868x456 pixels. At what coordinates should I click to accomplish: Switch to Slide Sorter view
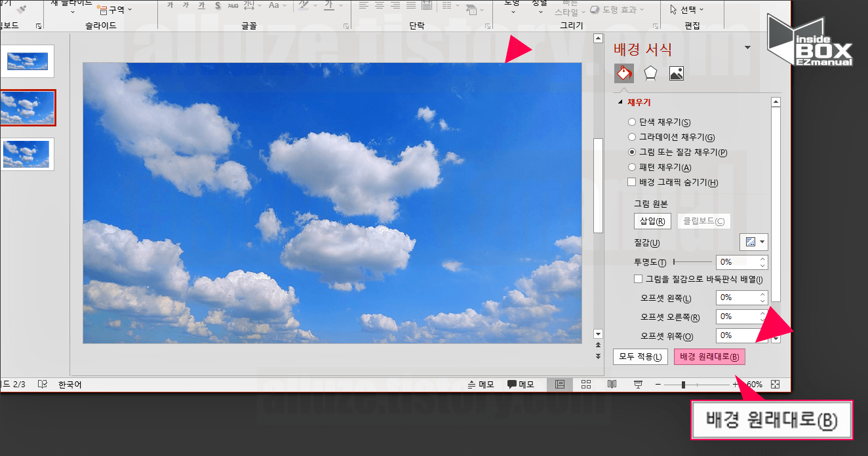click(586, 385)
